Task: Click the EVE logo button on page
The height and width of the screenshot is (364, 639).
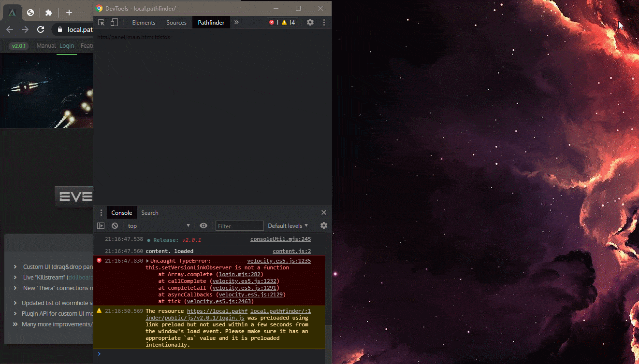Action: [x=74, y=196]
